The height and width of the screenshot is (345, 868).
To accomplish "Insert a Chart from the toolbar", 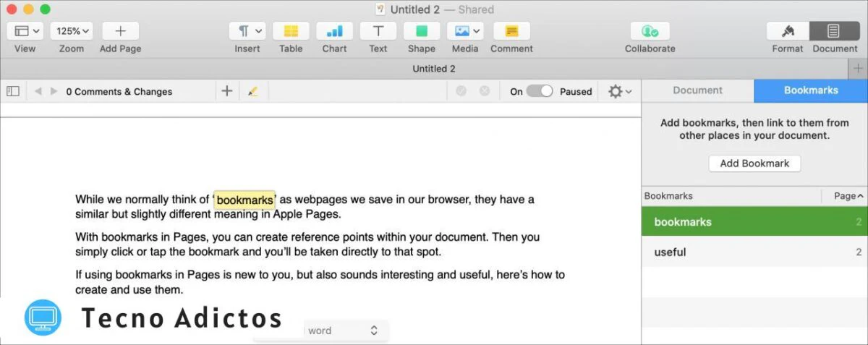I will 334,31.
